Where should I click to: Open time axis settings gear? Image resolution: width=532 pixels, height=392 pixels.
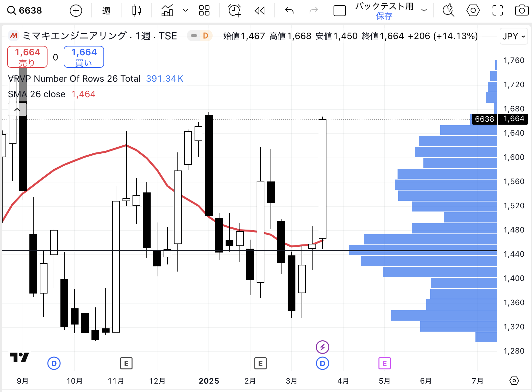click(514, 381)
